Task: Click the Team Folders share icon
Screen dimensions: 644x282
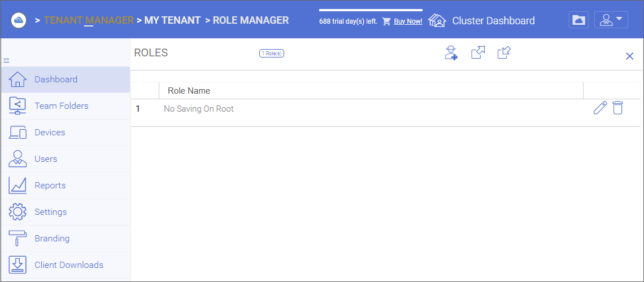Action: click(18, 106)
